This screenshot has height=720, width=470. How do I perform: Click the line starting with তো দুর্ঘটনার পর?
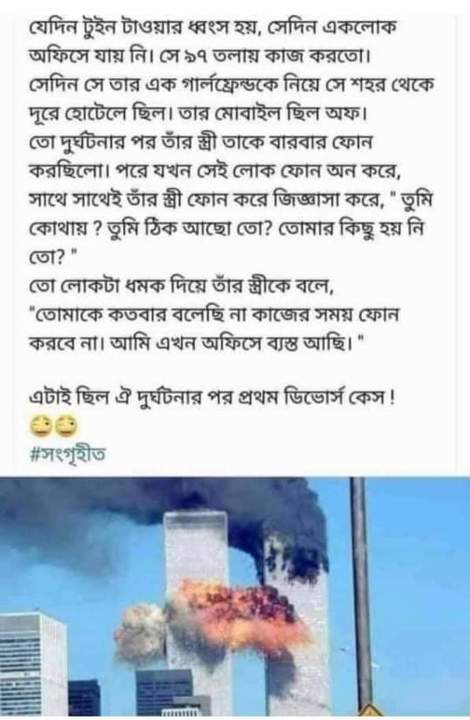tap(201, 142)
